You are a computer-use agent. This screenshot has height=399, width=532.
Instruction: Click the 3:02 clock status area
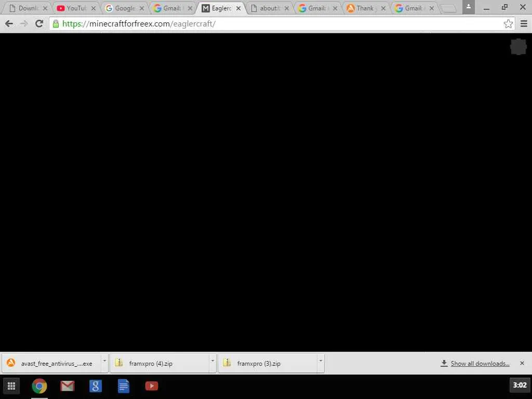[520, 385]
